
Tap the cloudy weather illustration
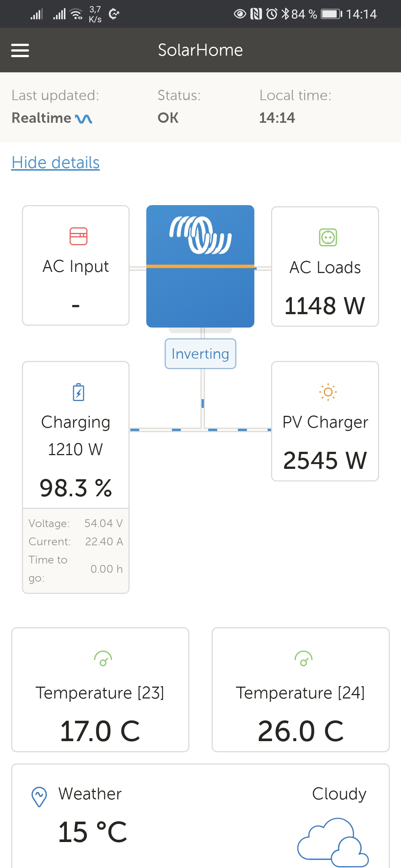point(333,842)
